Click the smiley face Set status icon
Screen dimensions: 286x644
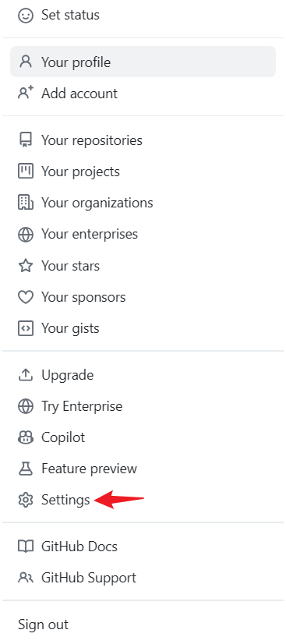click(26, 16)
